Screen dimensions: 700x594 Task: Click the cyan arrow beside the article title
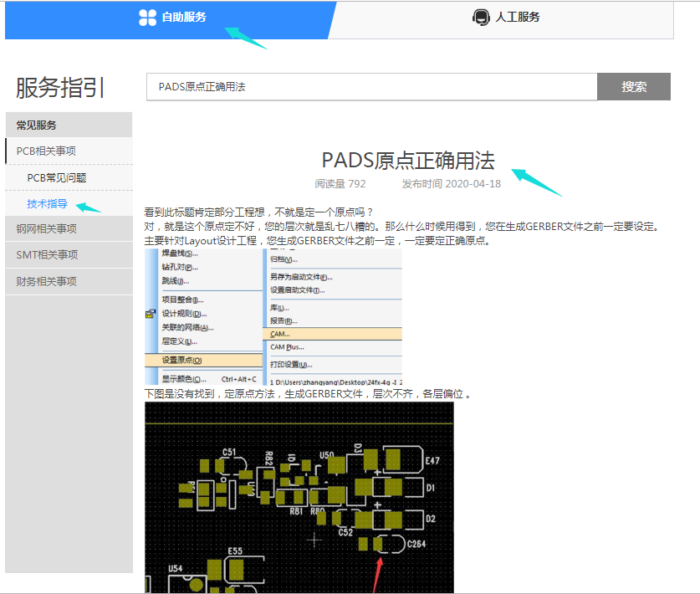535,182
